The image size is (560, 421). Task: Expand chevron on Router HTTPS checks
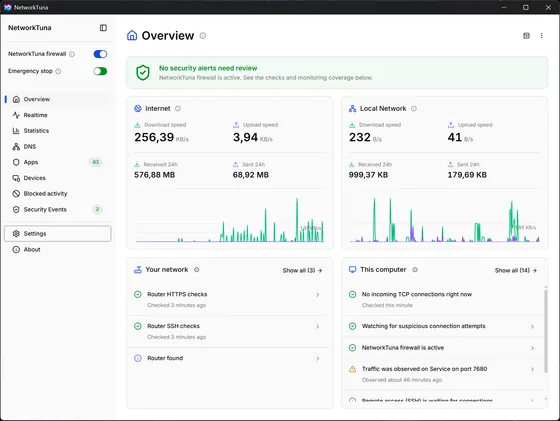tap(318, 295)
